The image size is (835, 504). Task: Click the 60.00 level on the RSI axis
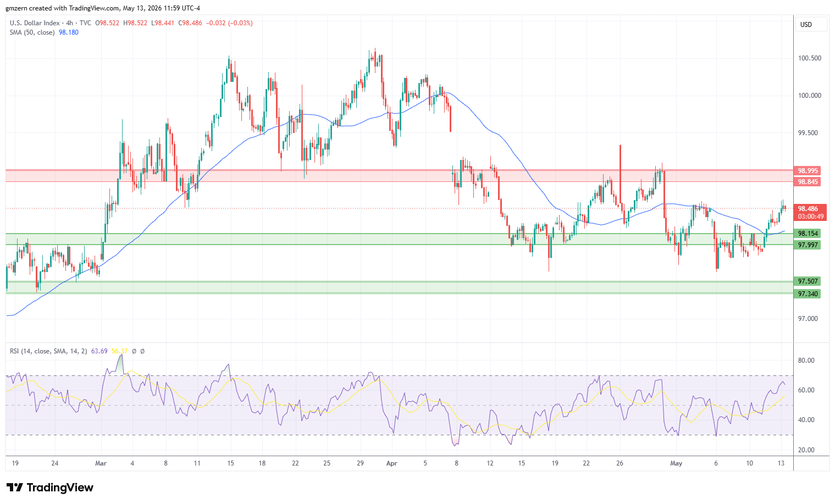(806, 390)
